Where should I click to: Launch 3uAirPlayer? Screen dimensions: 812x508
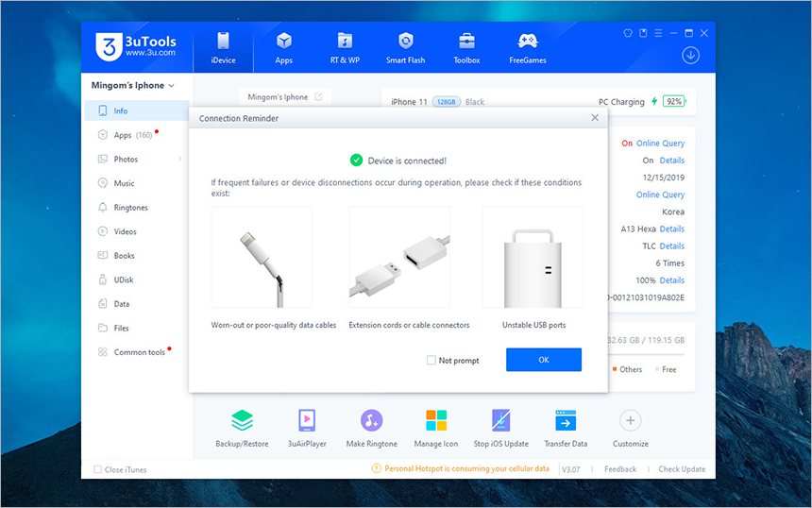(x=307, y=429)
